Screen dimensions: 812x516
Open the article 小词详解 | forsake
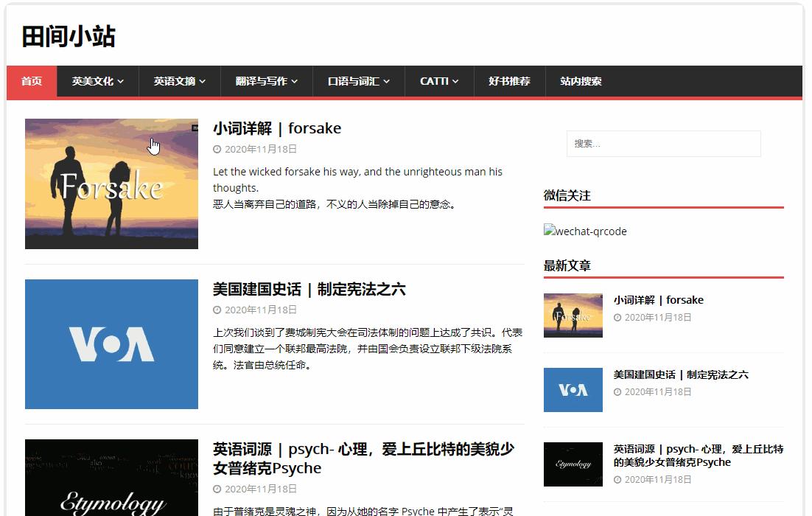276,128
